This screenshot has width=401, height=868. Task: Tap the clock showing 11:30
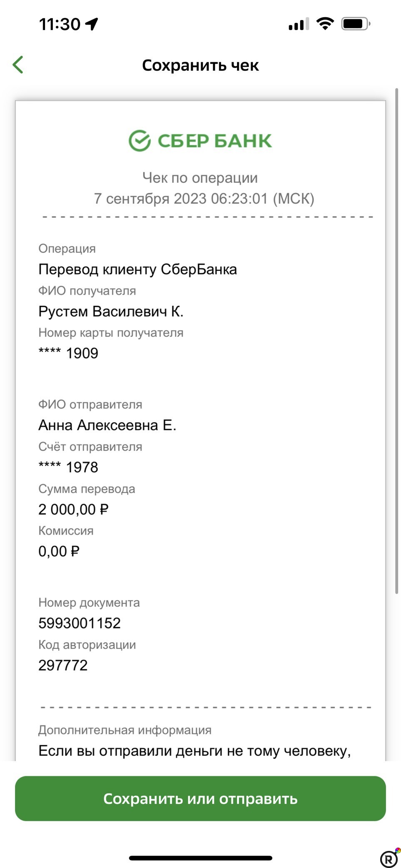pos(60,24)
